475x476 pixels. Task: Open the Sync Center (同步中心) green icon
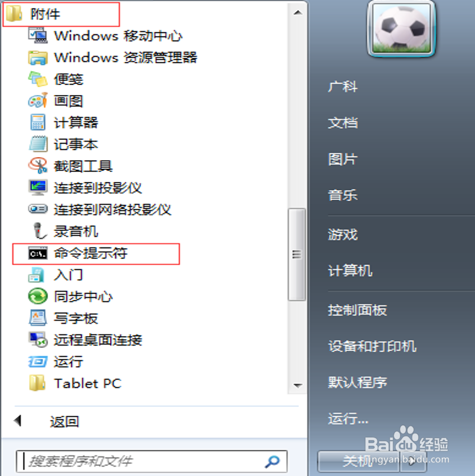38,296
